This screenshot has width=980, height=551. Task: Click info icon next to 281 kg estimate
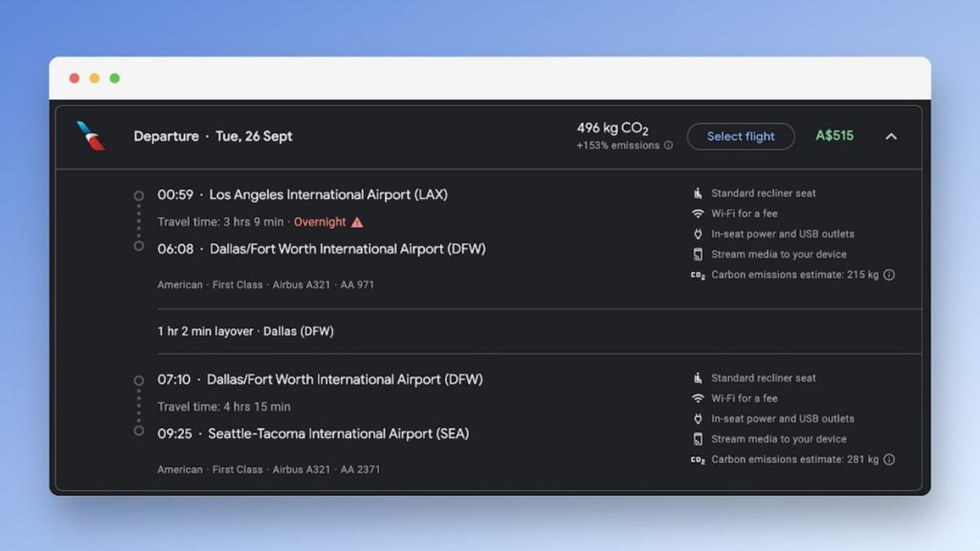click(889, 459)
